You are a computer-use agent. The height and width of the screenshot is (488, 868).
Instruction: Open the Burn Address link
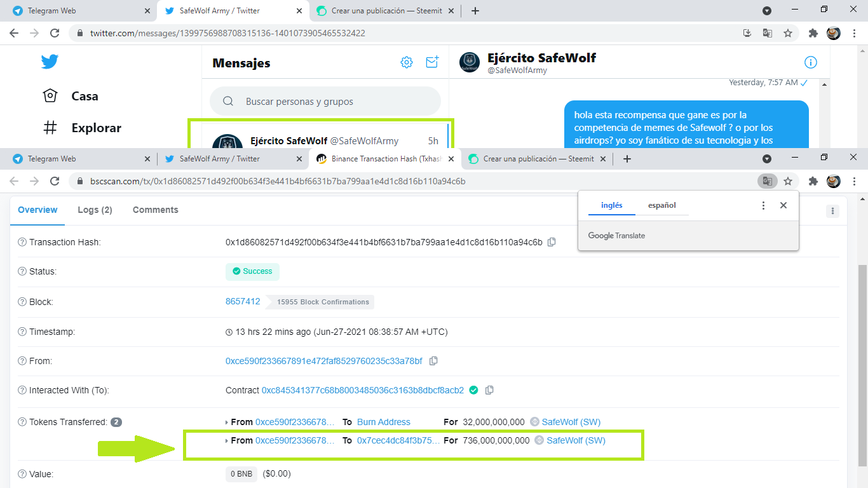384,422
